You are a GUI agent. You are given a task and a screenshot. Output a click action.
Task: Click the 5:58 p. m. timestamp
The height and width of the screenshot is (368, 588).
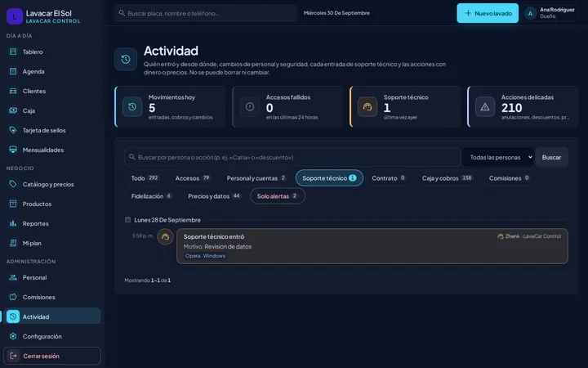(142, 236)
